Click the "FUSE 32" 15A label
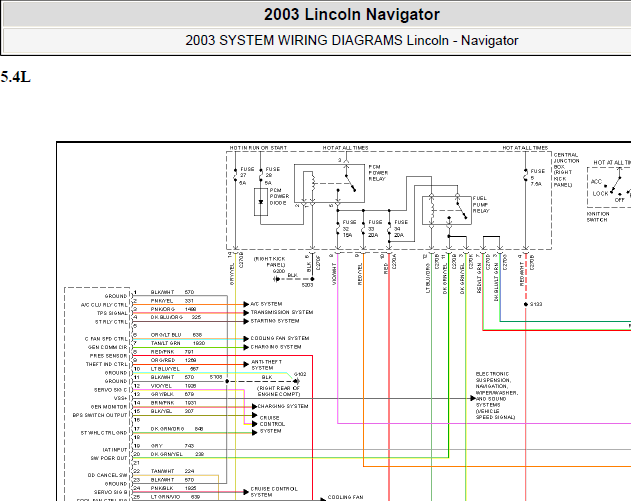The height and width of the screenshot is (501, 631). (349, 229)
